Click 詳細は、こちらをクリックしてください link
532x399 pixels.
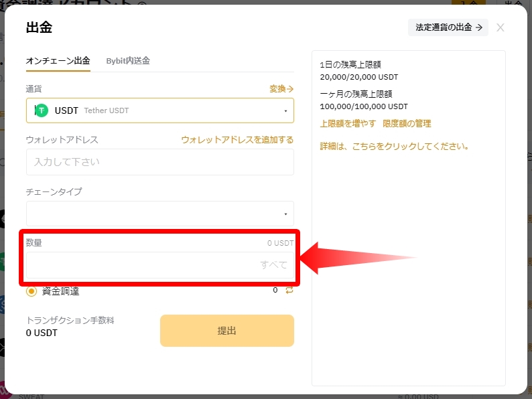pos(395,147)
